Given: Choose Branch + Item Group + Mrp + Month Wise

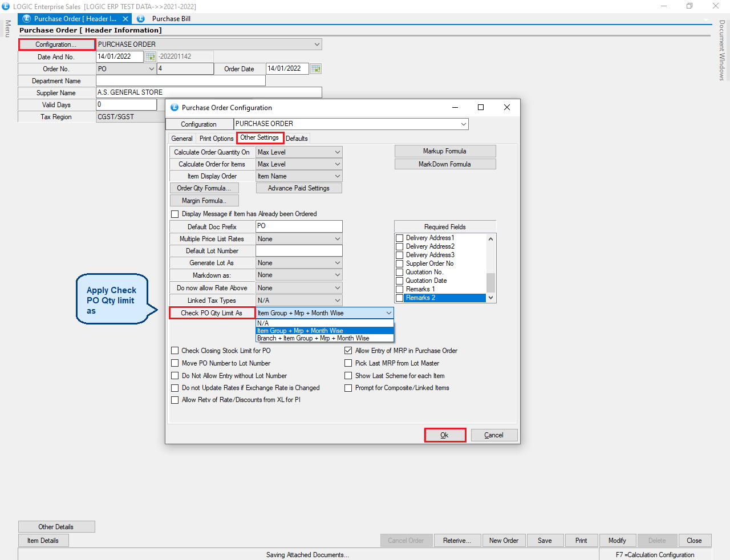Looking at the screenshot, I should (x=313, y=338).
